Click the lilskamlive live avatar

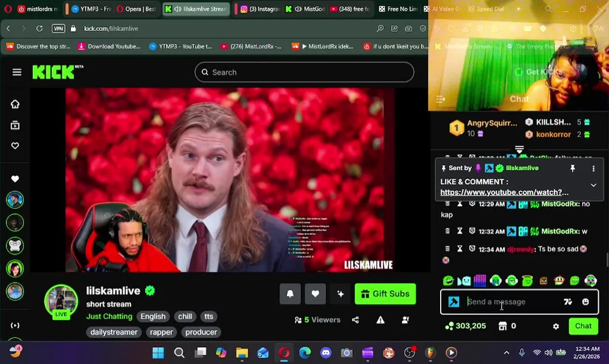(x=61, y=301)
